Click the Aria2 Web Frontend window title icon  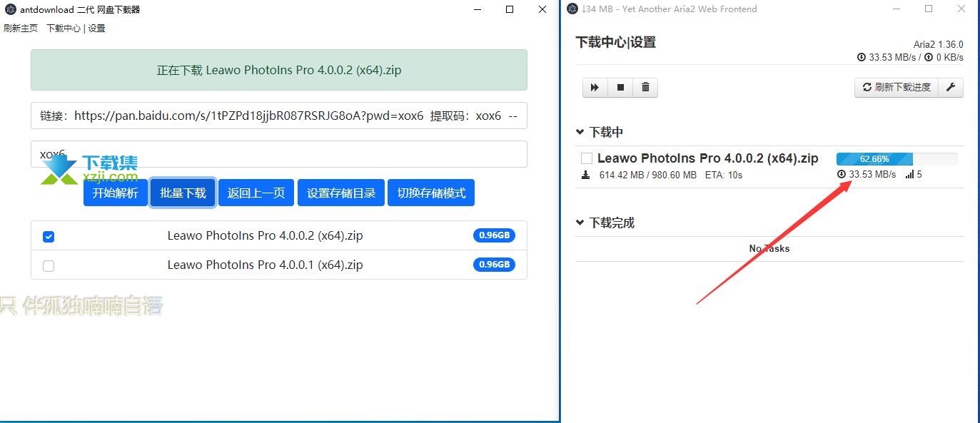pos(572,9)
